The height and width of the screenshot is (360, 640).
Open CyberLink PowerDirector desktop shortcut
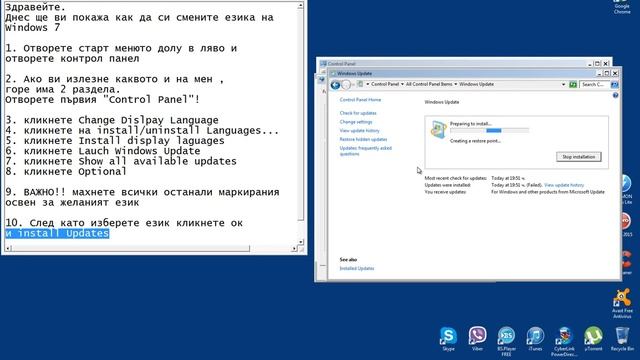pos(564,341)
